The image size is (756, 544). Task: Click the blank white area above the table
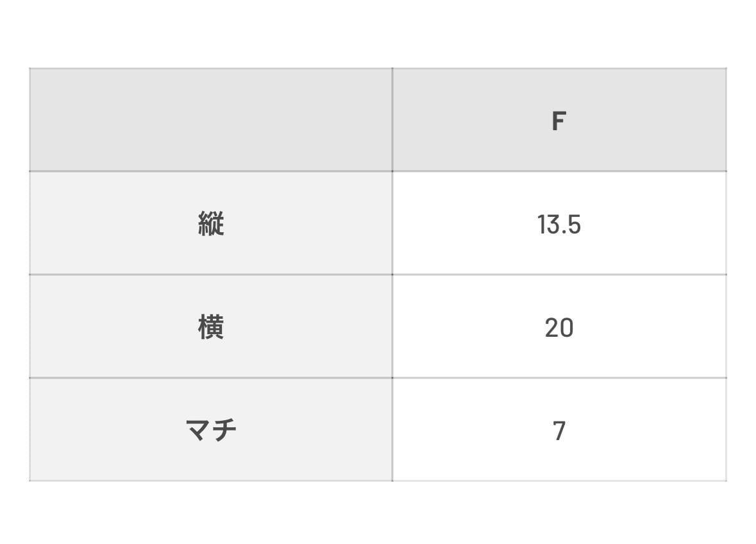(378, 32)
